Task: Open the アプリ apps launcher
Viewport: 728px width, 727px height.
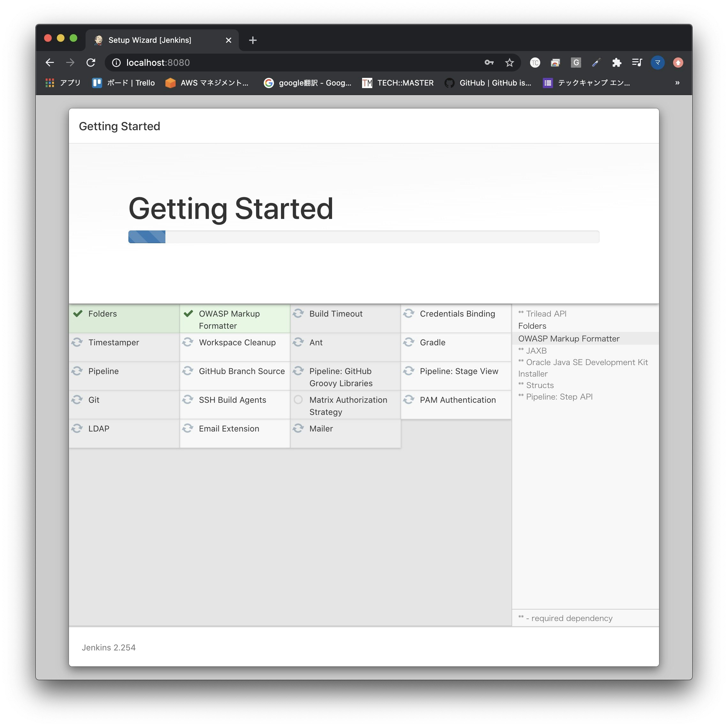Action: (x=63, y=83)
